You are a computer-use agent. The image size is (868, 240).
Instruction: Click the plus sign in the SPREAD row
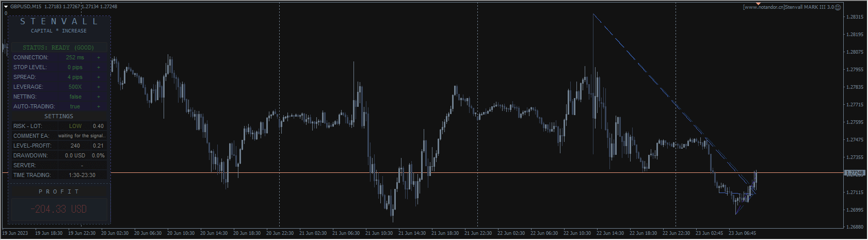99,77
